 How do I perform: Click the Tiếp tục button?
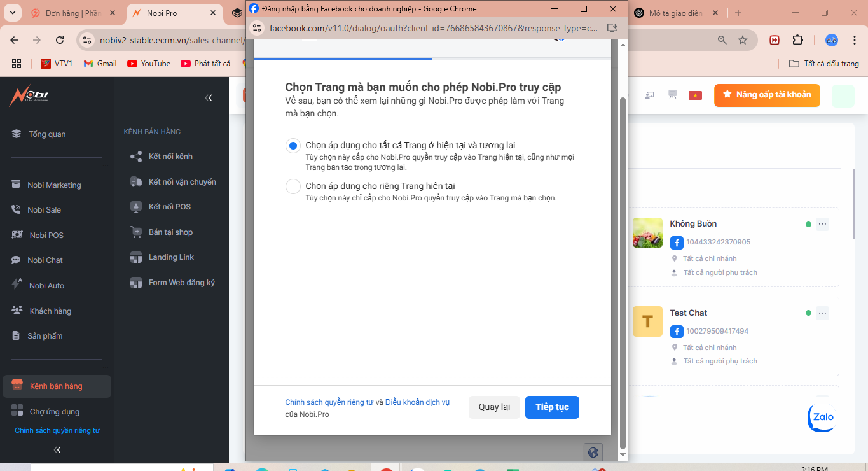(552, 407)
